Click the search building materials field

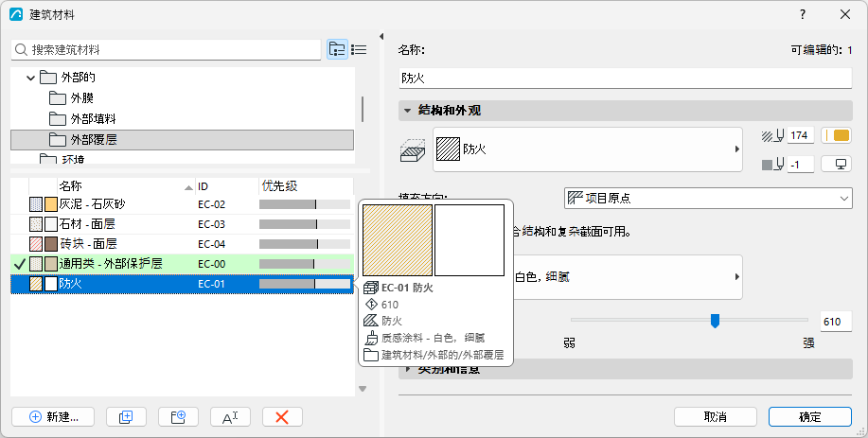[166, 50]
